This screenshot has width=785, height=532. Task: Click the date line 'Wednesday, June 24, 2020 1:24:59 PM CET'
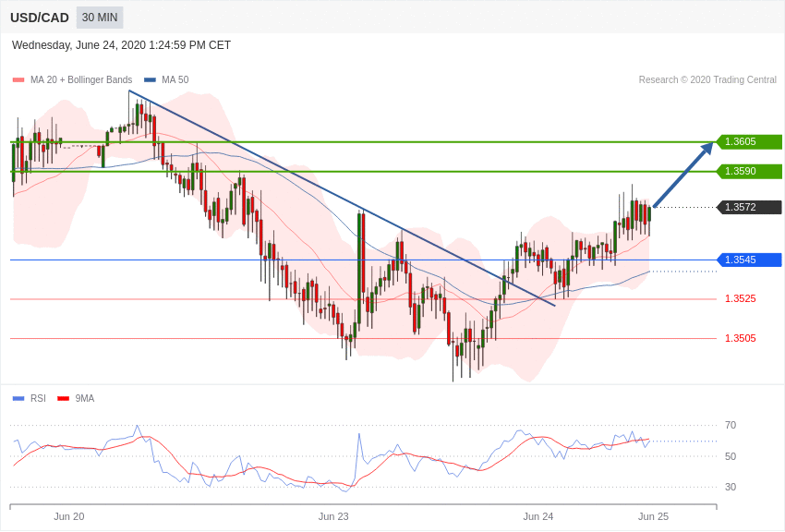tap(121, 45)
